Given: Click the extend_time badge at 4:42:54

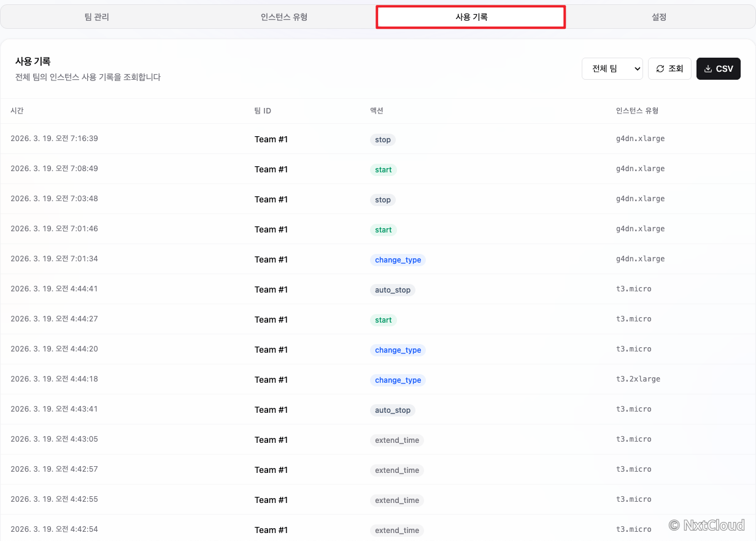Looking at the screenshot, I should (x=397, y=531).
